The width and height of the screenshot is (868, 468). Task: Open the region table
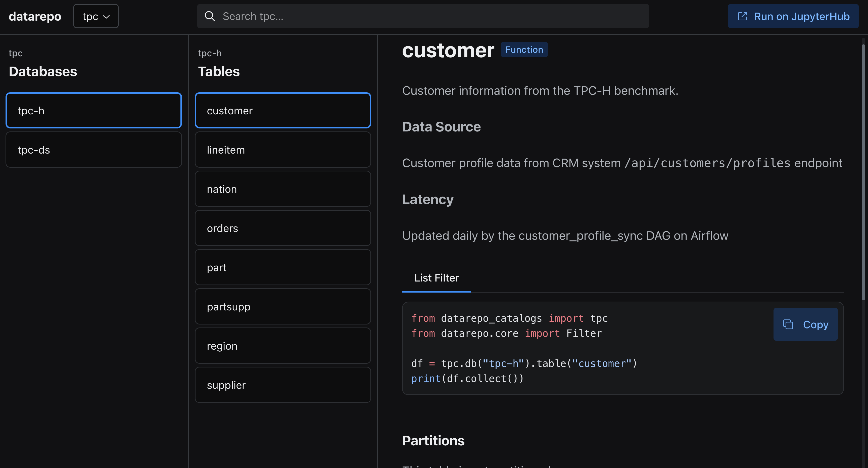tap(283, 346)
